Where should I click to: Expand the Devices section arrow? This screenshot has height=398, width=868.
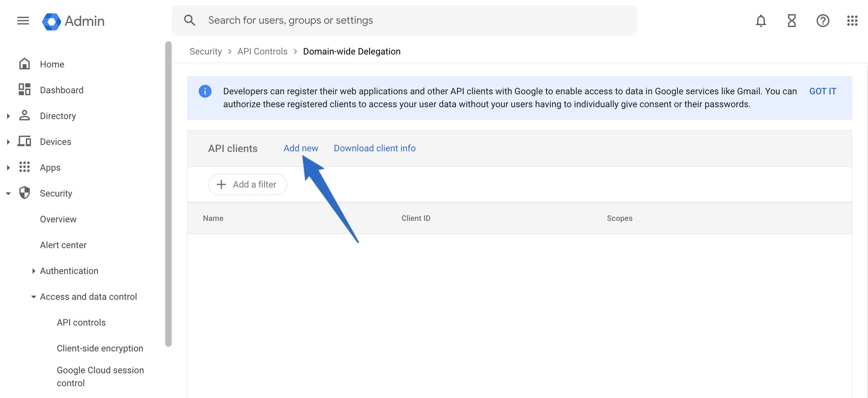click(8, 142)
